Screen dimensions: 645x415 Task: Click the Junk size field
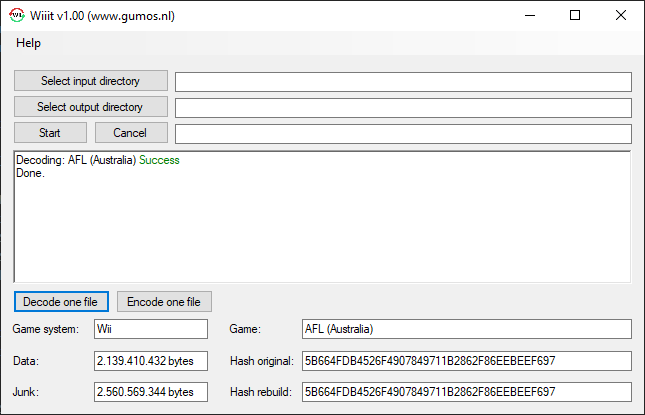(x=150, y=391)
